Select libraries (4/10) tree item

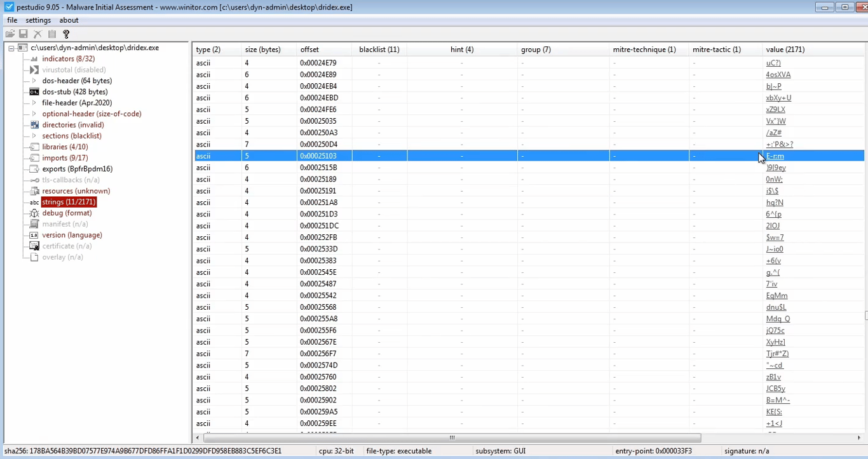coord(65,147)
